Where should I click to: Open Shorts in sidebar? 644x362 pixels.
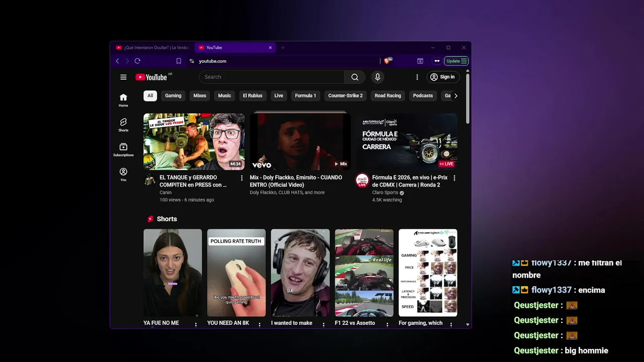123,125
